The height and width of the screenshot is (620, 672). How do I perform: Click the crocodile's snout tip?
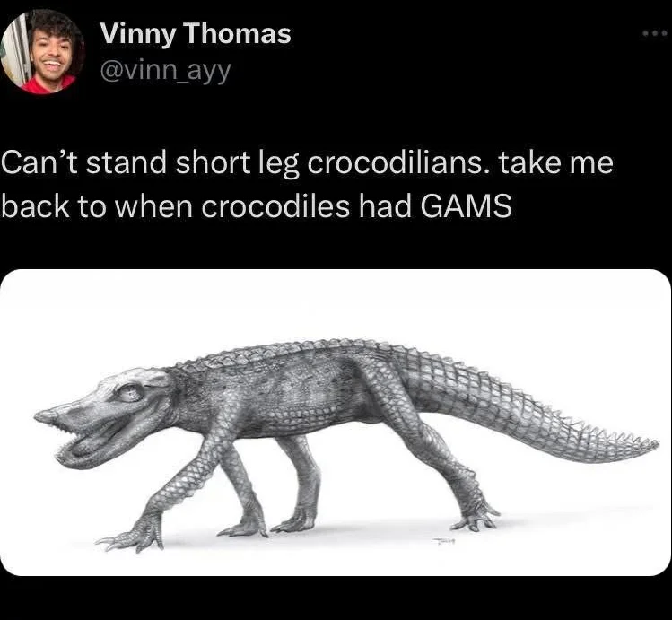tap(43, 416)
